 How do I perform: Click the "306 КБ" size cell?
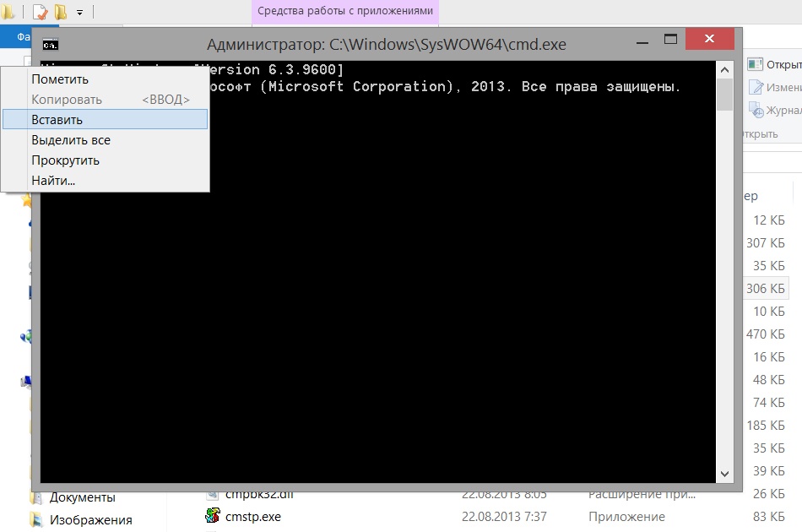(x=765, y=289)
